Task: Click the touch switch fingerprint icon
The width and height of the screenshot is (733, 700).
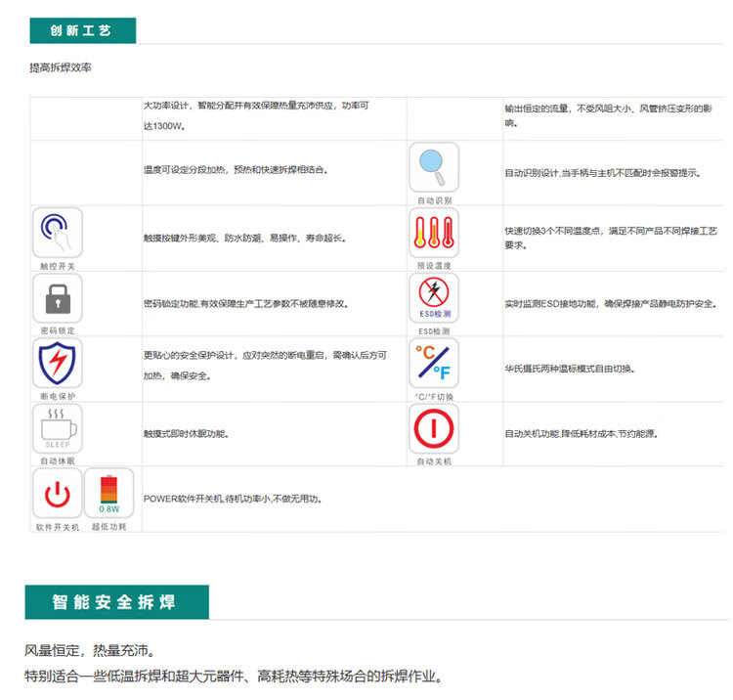Action: point(57,232)
